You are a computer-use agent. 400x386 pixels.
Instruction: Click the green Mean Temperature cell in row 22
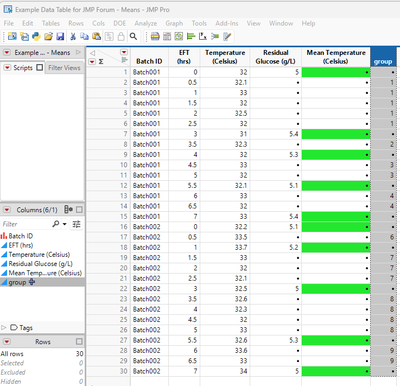click(336, 289)
